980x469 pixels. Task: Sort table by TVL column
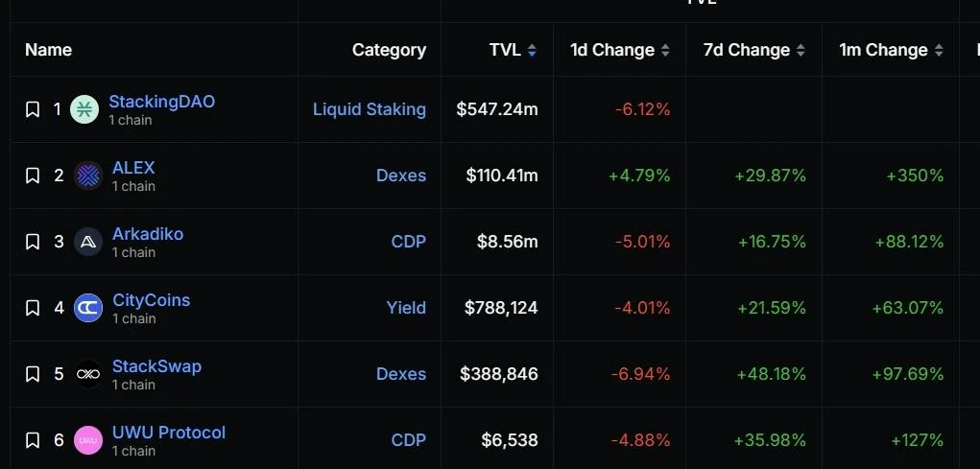coord(513,50)
